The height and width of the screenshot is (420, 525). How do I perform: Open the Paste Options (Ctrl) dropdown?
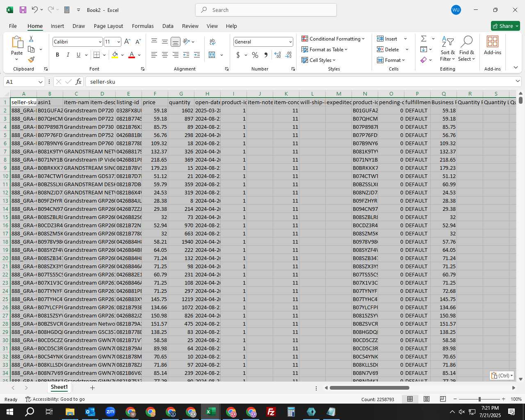coord(502,375)
